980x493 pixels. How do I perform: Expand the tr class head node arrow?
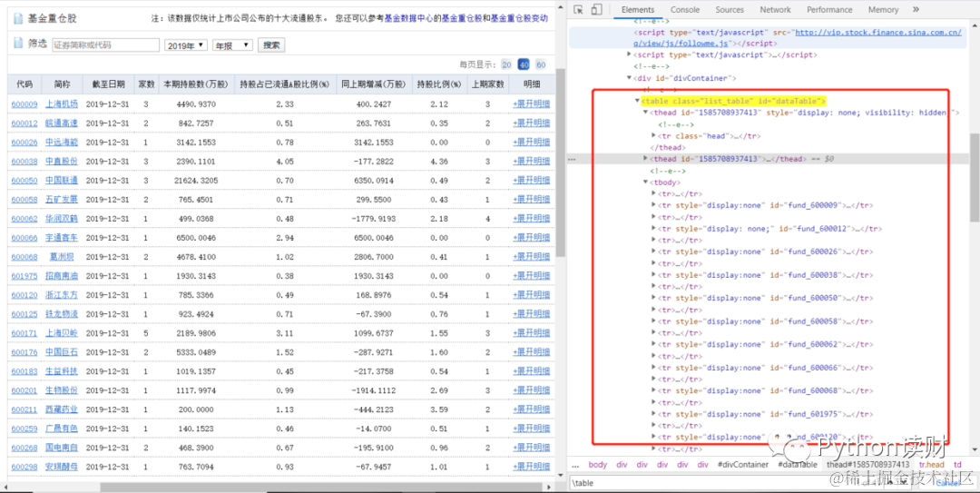click(x=653, y=136)
